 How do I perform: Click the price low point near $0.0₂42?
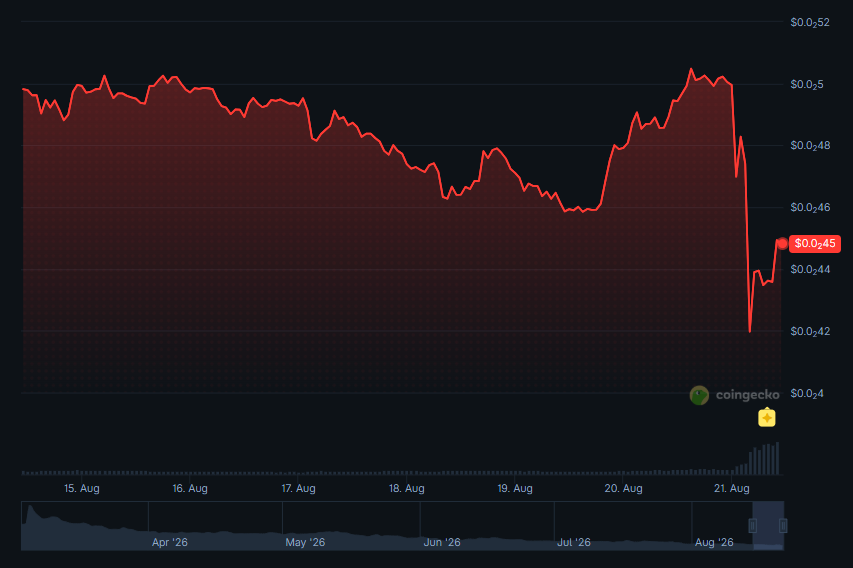click(x=750, y=329)
